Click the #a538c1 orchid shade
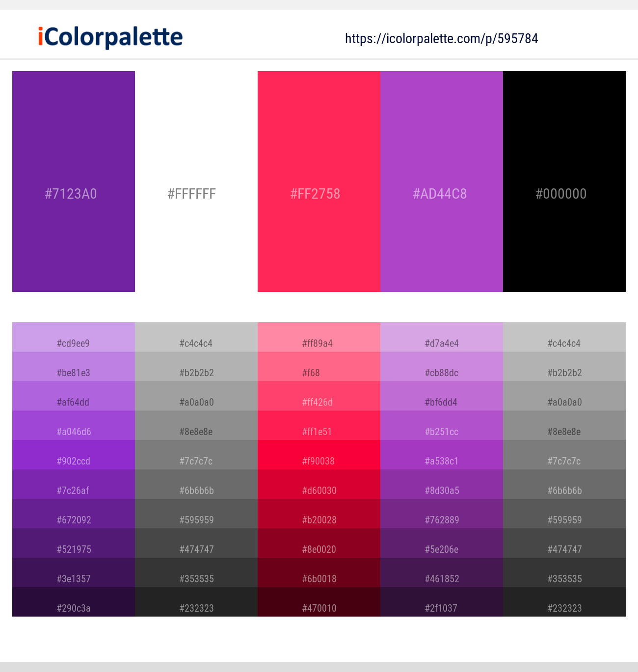 (x=442, y=455)
